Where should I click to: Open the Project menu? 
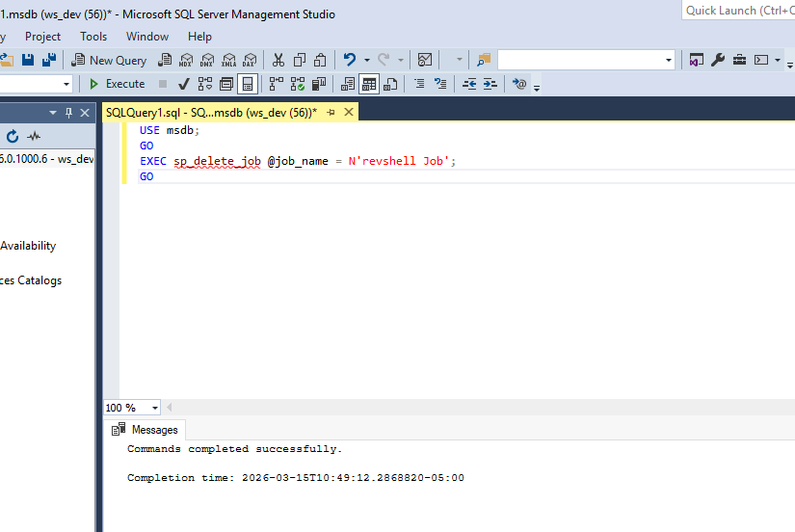point(42,37)
